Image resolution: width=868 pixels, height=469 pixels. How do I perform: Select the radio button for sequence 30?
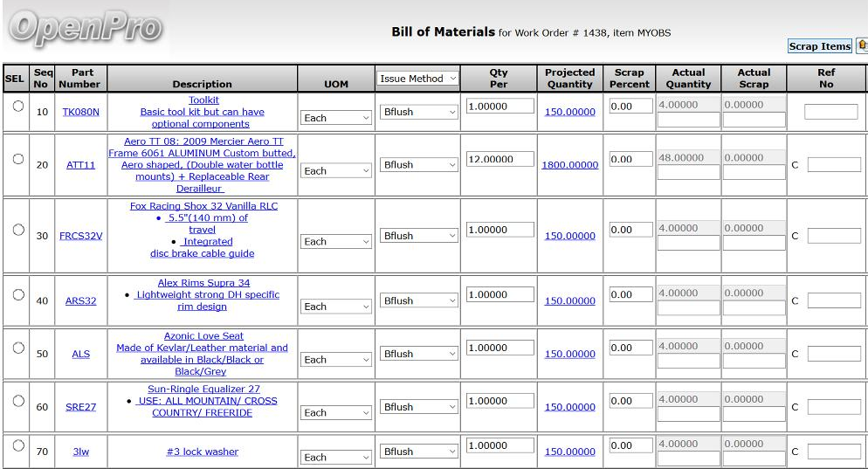[17, 230]
